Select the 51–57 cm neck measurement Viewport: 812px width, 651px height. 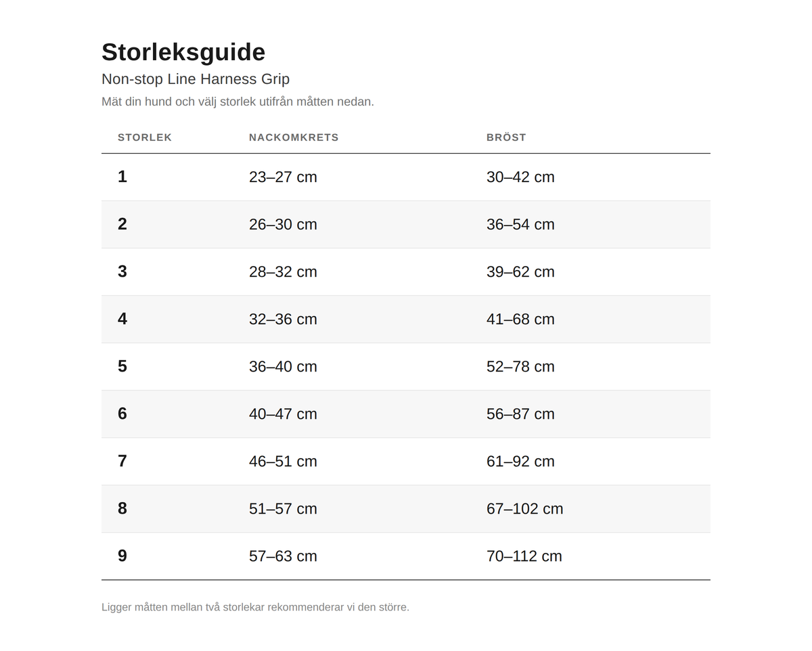283,508
